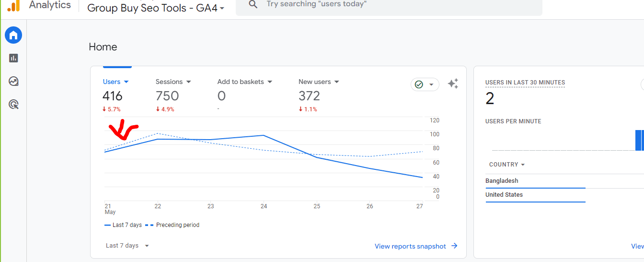Click the arrow icon beside View reports snapshot
The height and width of the screenshot is (262, 644).
tap(454, 246)
